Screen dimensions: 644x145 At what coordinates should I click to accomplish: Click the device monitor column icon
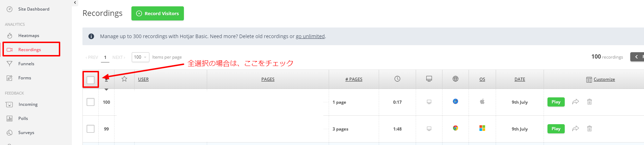(429, 79)
